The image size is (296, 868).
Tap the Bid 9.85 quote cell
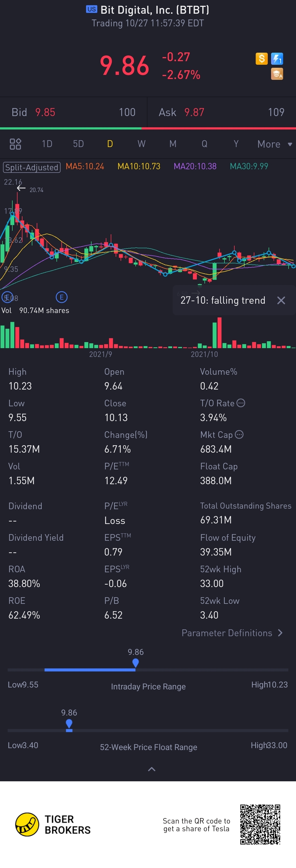(x=73, y=112)
